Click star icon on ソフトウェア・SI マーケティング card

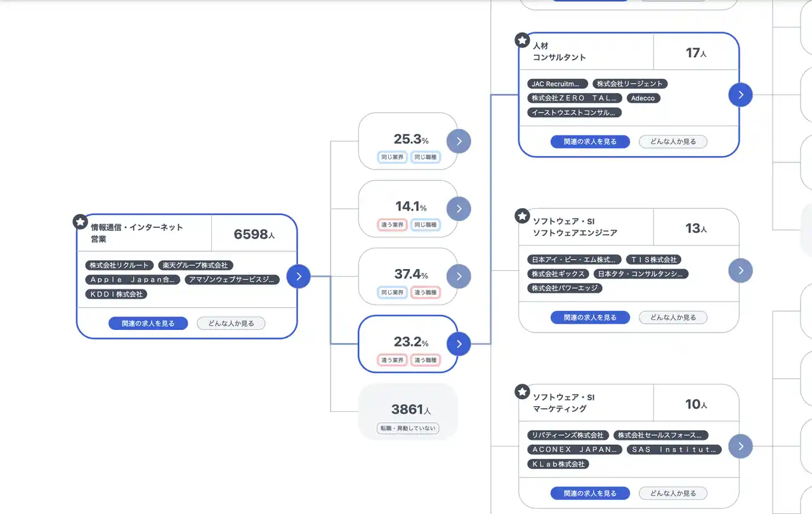522,392
